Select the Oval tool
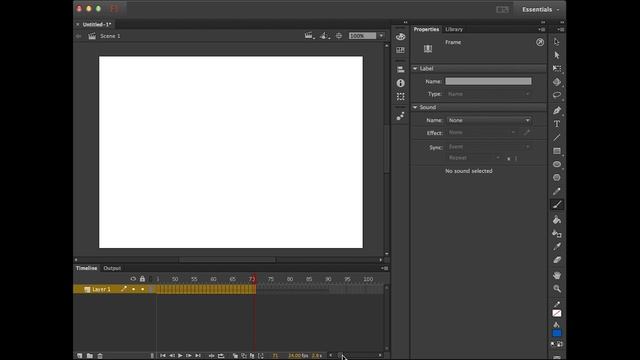Screen dimensions: 640x360 (x=557, y=164)
